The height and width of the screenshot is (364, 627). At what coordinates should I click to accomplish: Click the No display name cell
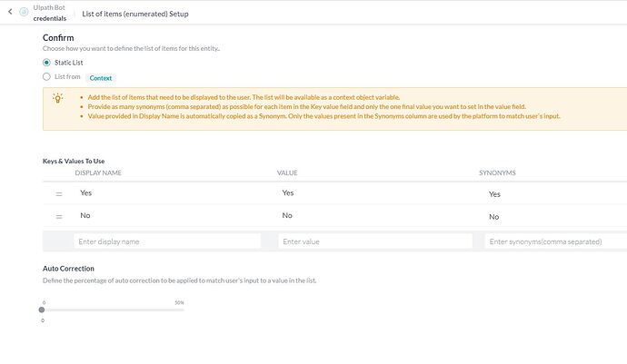pos(85,216)
